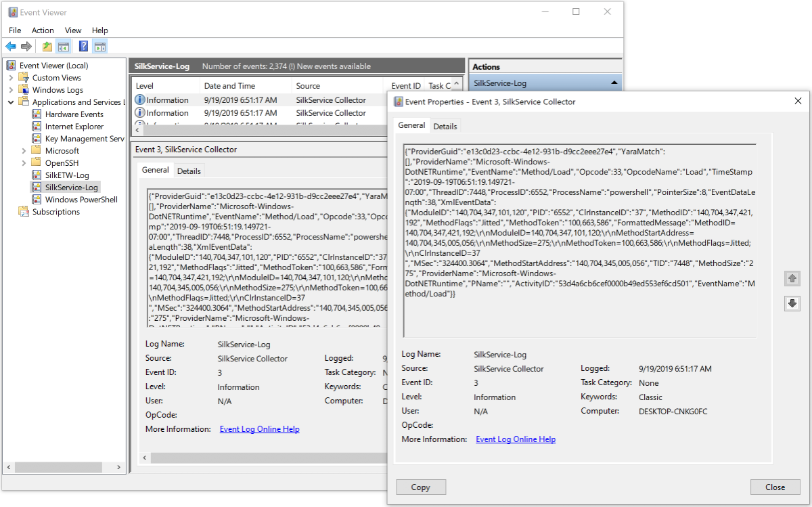812x507 pixels.
Task: Sort events by the Event ID column
Action: [406, 86]
